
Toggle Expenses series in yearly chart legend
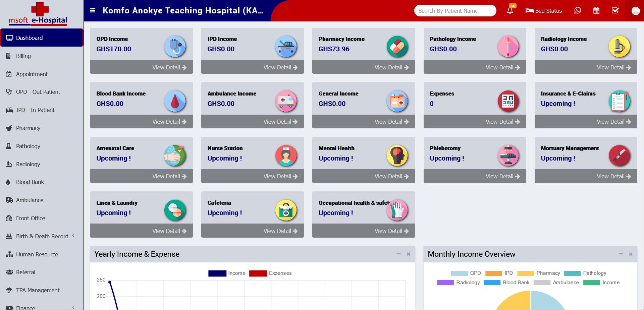pyautogui.click(x=270, y=273)
